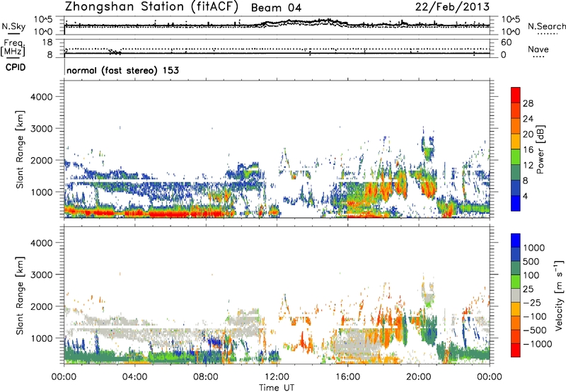The height and width of the screenshot is (392, 566).
Task: Select the "Beam 04" label
Action: pos(276,8)
